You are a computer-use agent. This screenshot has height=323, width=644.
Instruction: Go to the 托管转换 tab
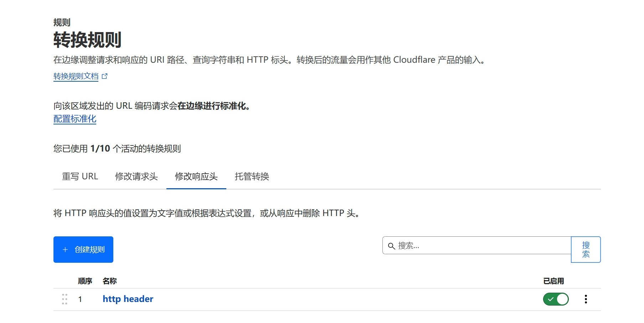tap(252, 176)
